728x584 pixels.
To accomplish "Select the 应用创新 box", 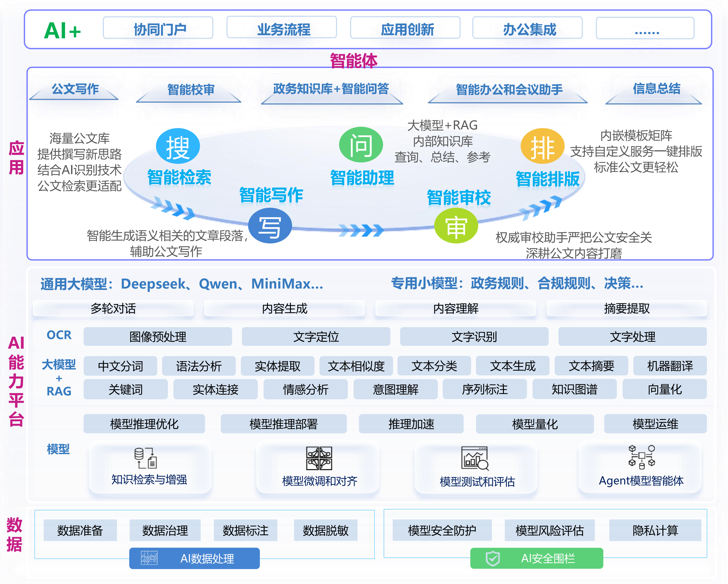I will tap(405, 28).
